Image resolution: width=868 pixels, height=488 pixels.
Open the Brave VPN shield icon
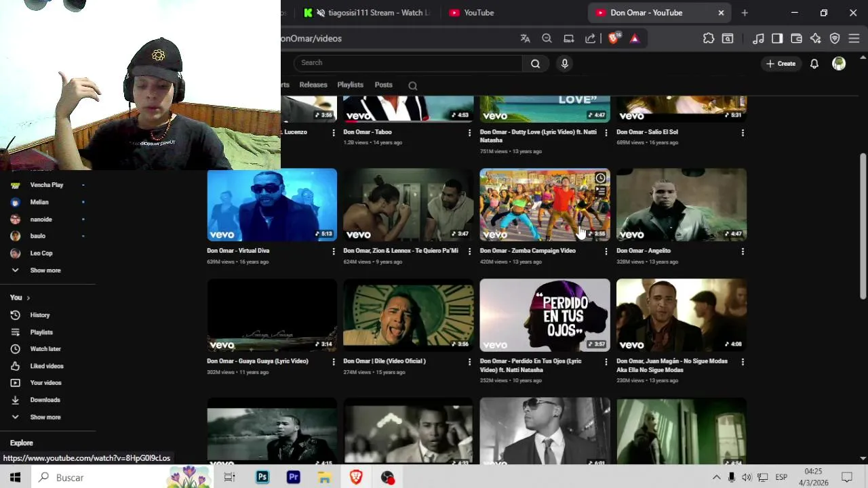[835, 39]
